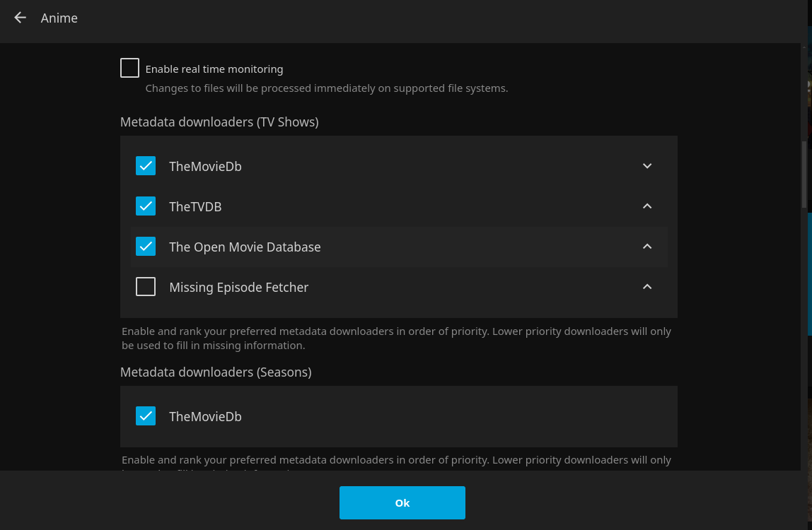Image resolution: width=812 pixels, height=530 pixels.
Task: Click TheMovieDb label in TV Shows list
Action: pos(205,167)
